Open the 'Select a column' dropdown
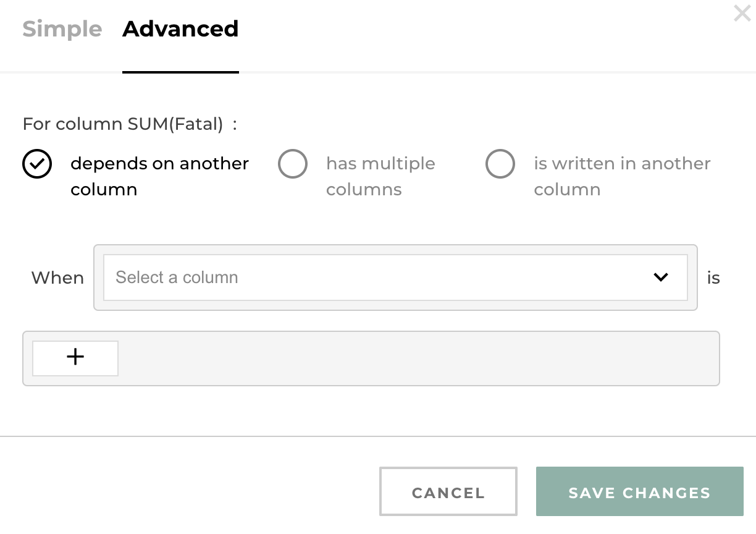 [x=395, y=278]
